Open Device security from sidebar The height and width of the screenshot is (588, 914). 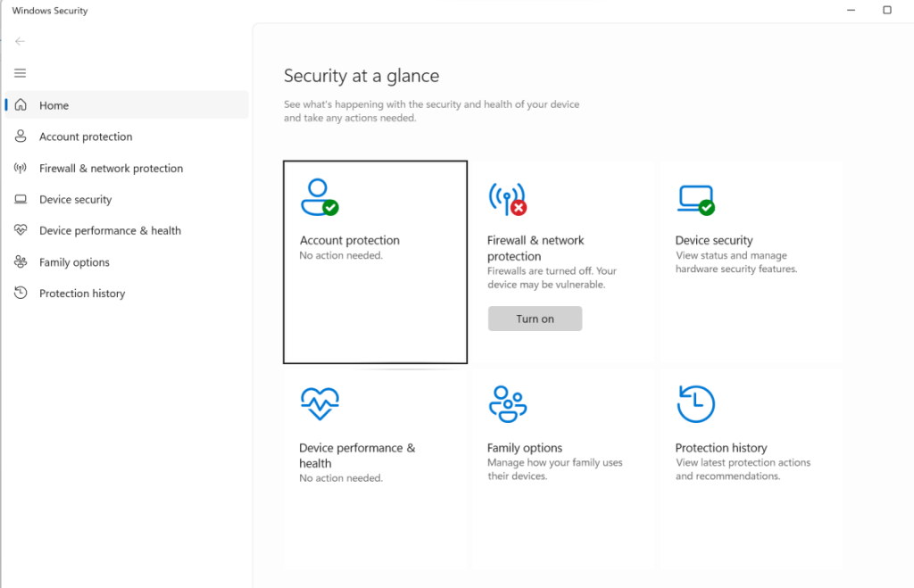pyautogui.click(x=75, y=200)
